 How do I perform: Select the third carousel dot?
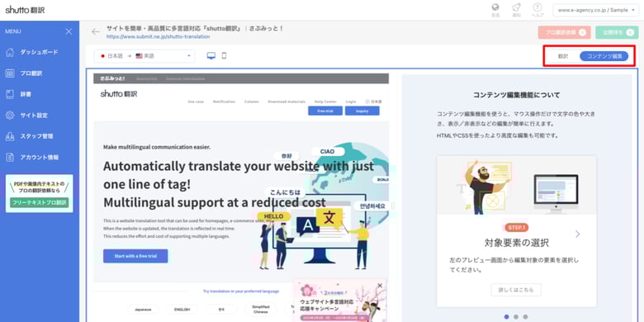[525, 317]
